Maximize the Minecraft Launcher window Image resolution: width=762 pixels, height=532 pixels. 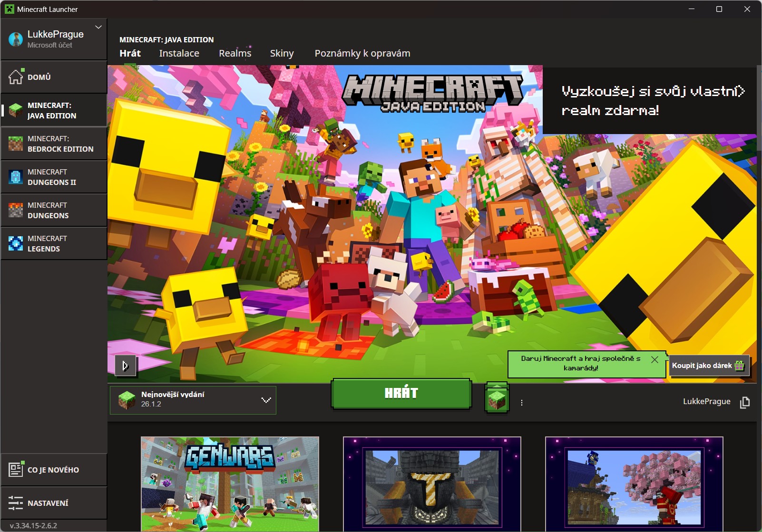(719, 9)
